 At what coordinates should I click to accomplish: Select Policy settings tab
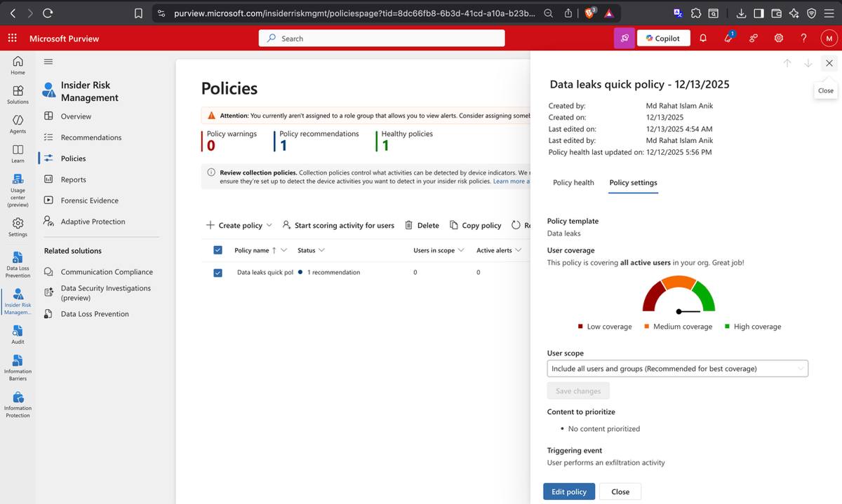[x=633, y=182]
